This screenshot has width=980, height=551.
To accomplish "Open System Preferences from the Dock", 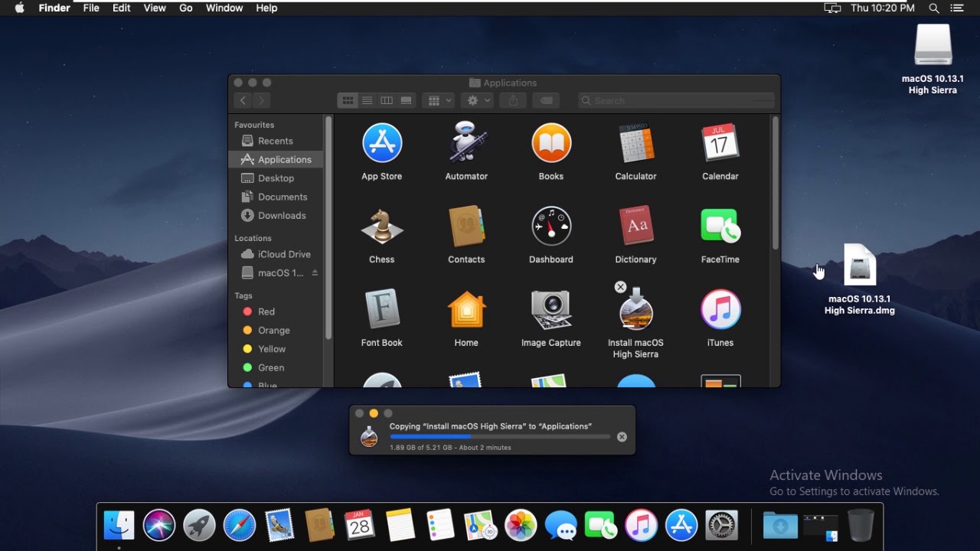I will 721,525.
